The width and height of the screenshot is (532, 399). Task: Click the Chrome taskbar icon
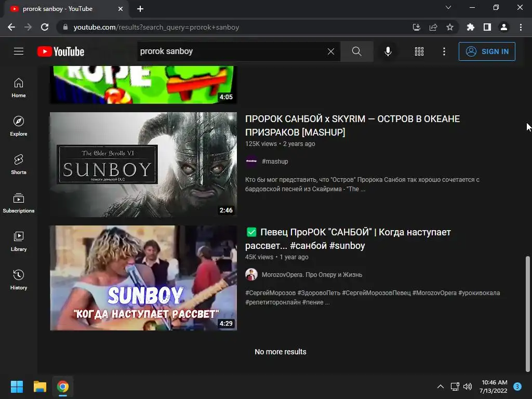[63, 387]
